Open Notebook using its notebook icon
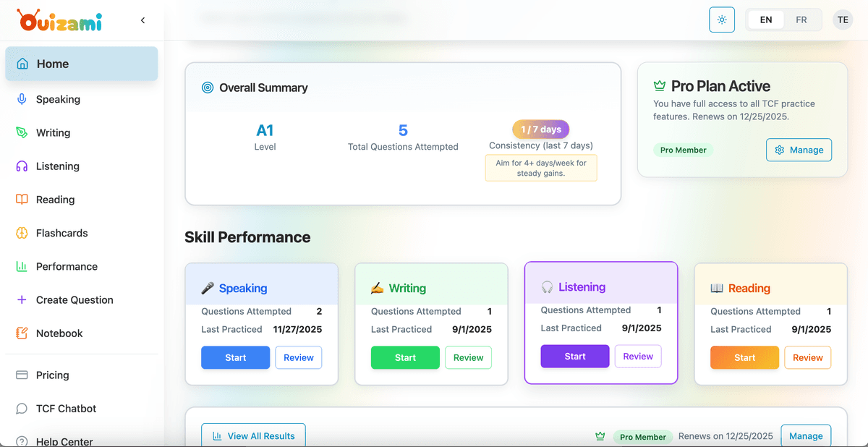 (x=21, y=333)
